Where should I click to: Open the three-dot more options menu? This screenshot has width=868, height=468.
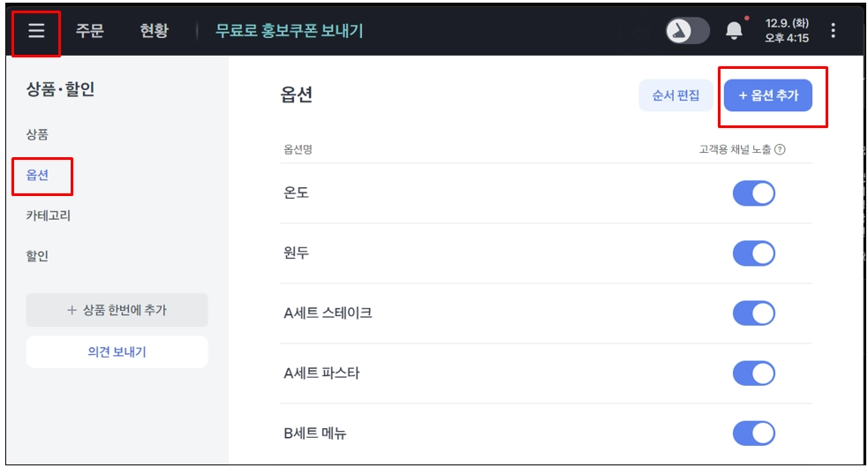pos(834,30)
